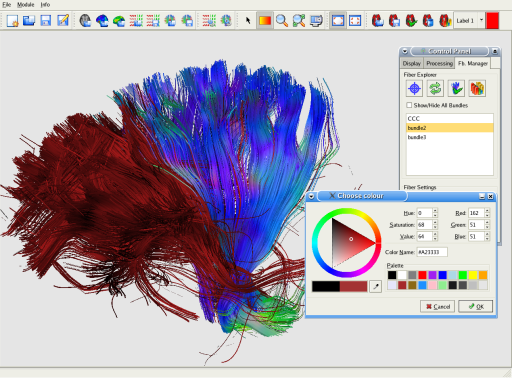Pick screen color with the eyedropper
512x378 pixels.
coord(375,286)
